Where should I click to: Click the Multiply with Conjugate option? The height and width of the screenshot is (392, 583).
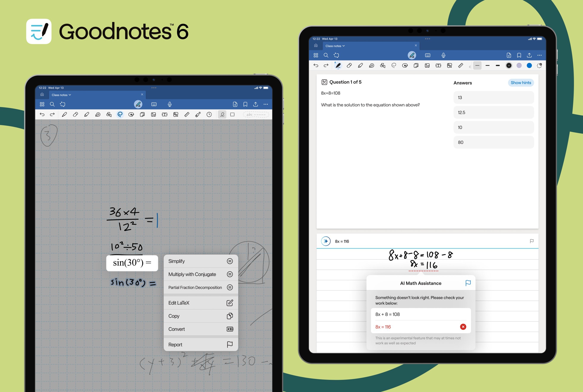(x=200, y=274)
